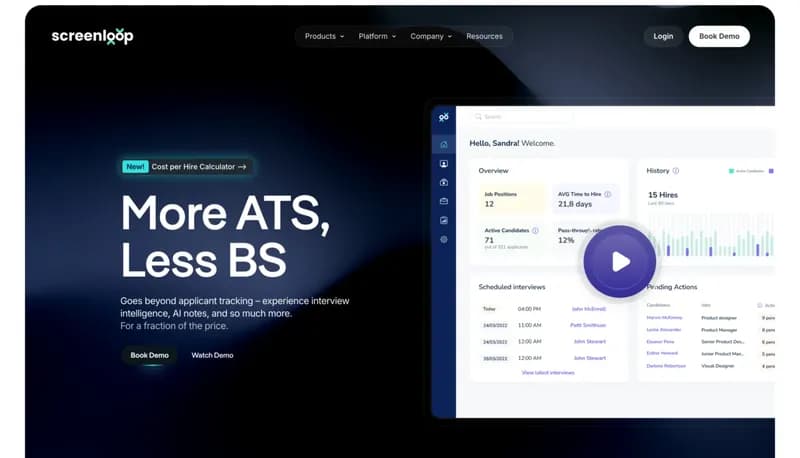Click the green New! badge
Image resolution: width=800 pixels, height=458 pixels.
pos(135,167)
